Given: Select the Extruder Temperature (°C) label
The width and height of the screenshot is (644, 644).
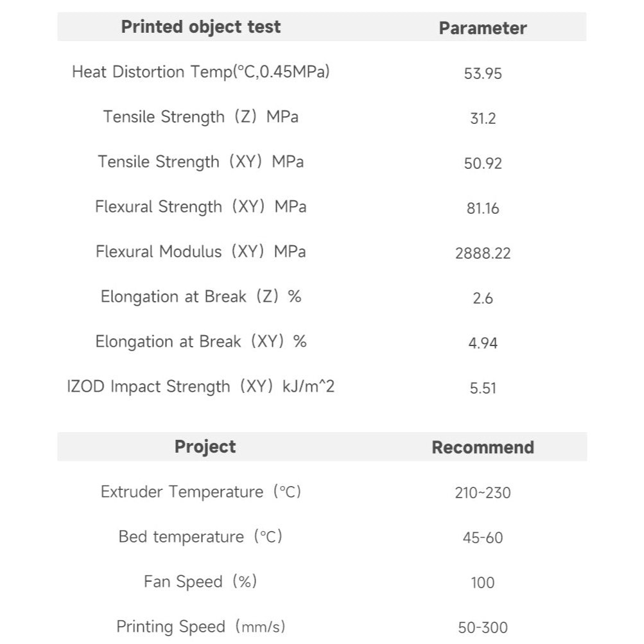Looking at the screenshot, I should 200,492.
